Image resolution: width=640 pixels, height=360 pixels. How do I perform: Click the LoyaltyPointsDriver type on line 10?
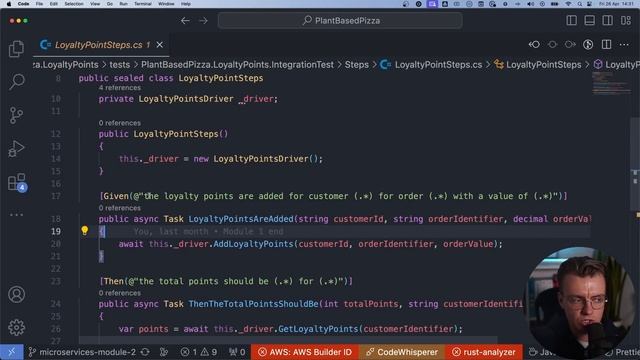pyautogui.click(x=186, y=99)
